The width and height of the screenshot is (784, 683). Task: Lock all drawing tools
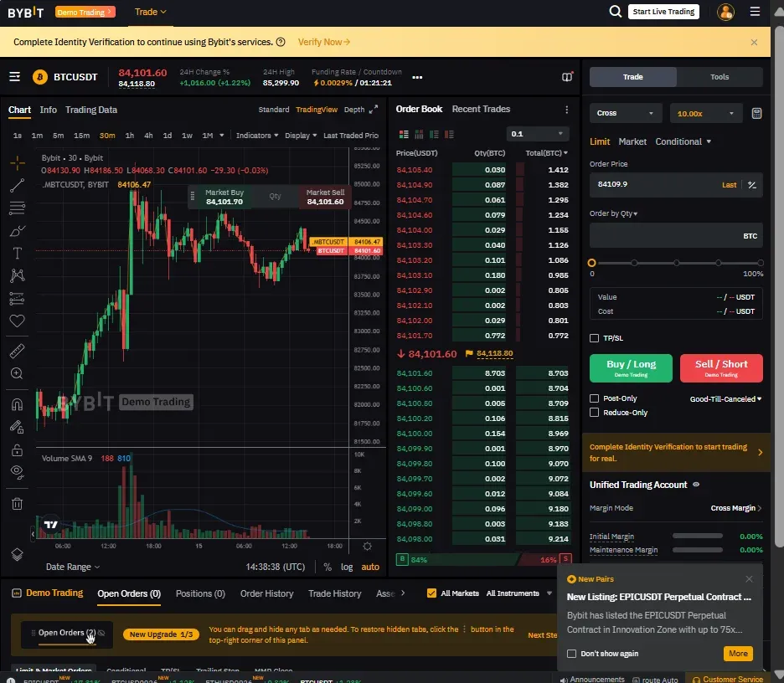pos(17,449)
